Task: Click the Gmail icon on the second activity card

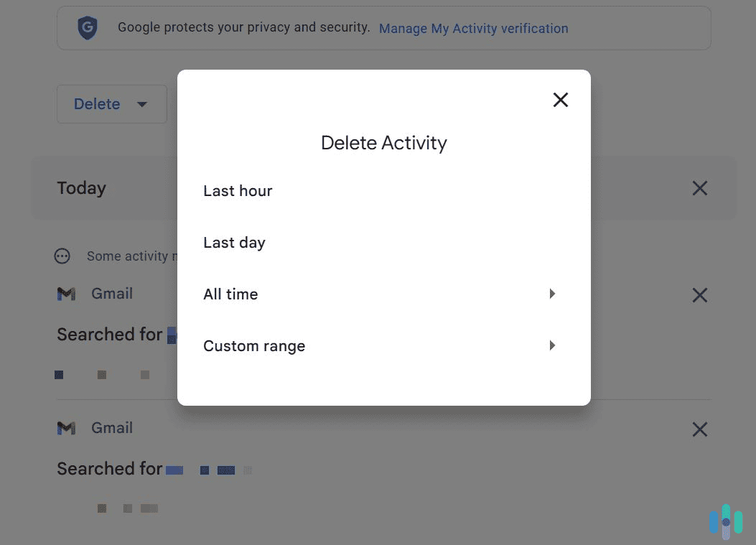Action: point(66,428)
